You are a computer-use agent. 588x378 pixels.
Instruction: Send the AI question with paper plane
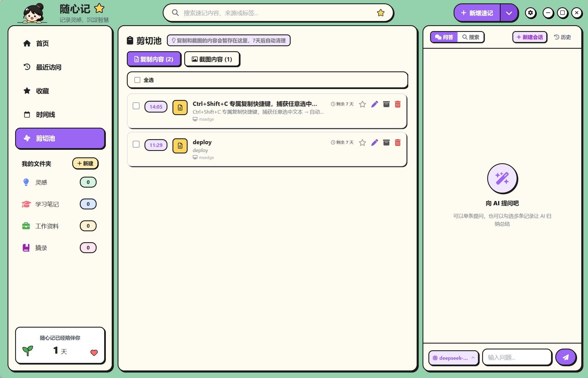566,357
